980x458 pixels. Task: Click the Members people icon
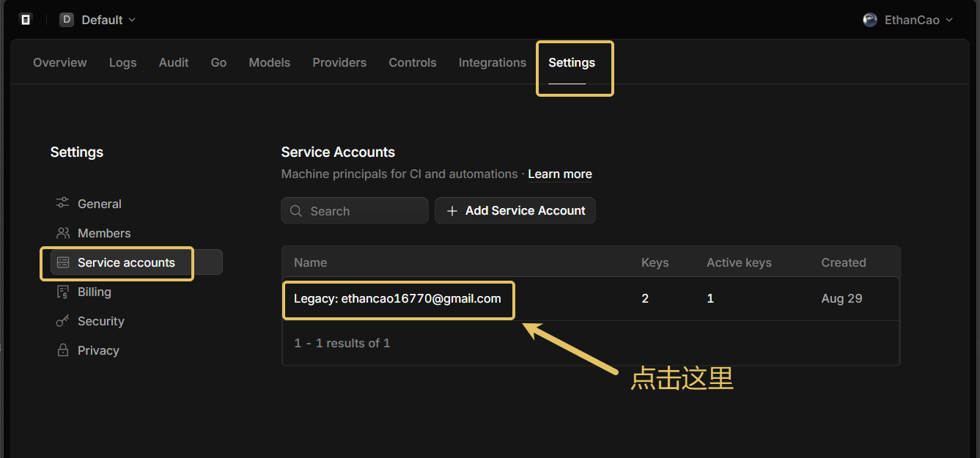pos(63,233)
